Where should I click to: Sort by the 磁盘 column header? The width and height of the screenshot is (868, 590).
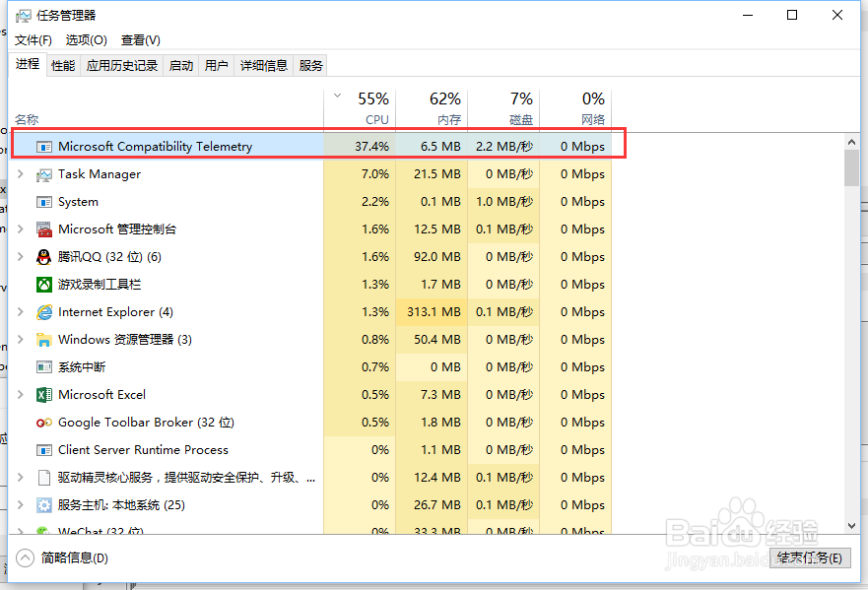tap(503, 108)
